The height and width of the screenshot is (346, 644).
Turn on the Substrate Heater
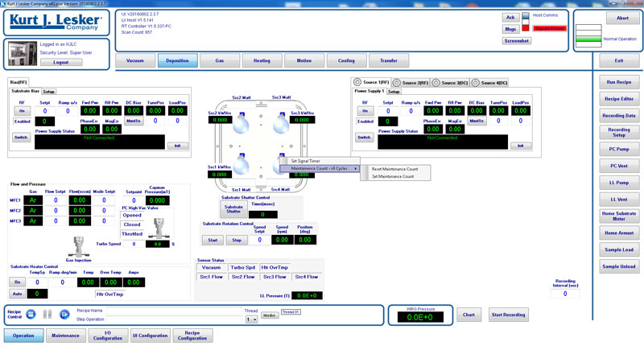coord(17,282)
